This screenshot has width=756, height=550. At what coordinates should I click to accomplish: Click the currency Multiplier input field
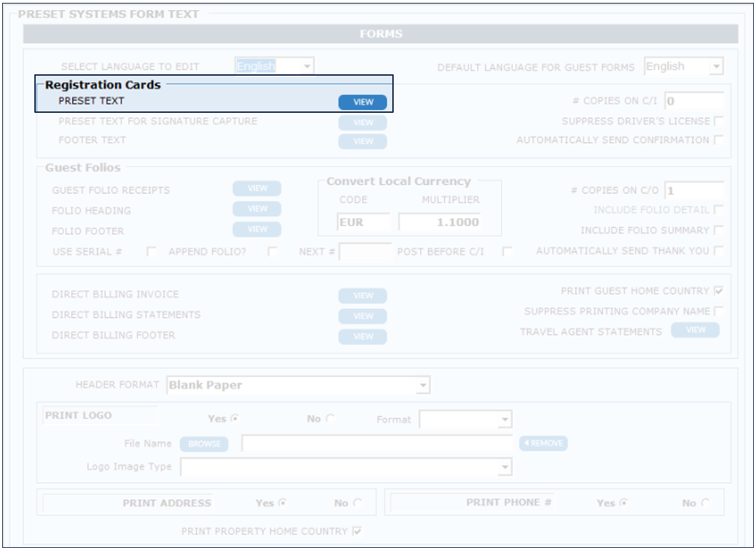pyautogui.click(x=439, y=223)
